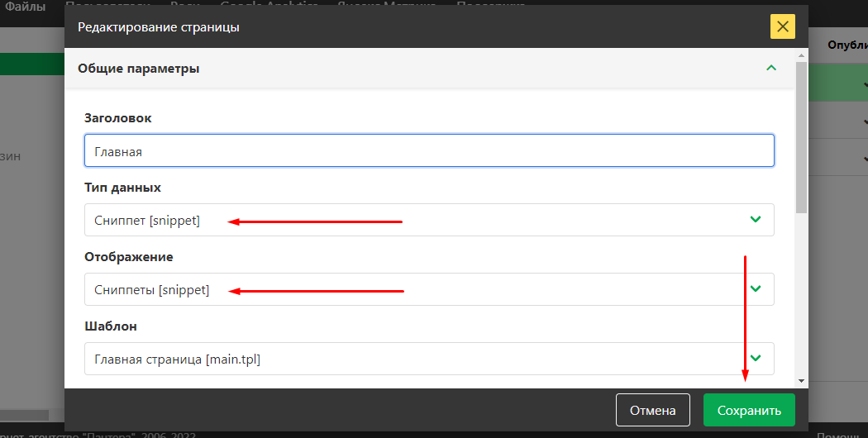The height and width of the screenshot is (438, 868).
Task: Open the Помощь link in the footer
Action: click(x=842, y=435)
